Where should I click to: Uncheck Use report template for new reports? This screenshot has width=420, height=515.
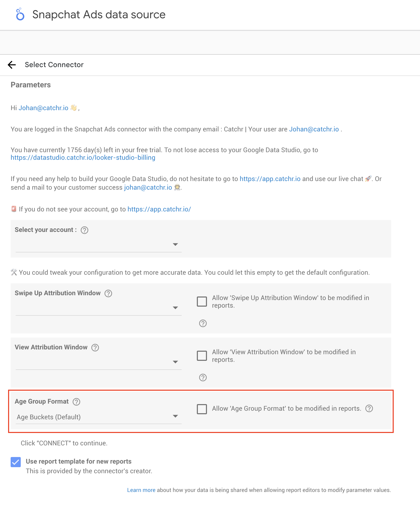16,462
